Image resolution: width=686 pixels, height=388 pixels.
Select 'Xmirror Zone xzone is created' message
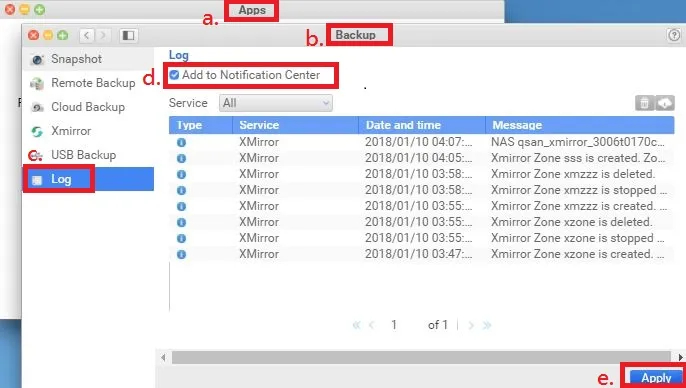[x=578, y=254]
